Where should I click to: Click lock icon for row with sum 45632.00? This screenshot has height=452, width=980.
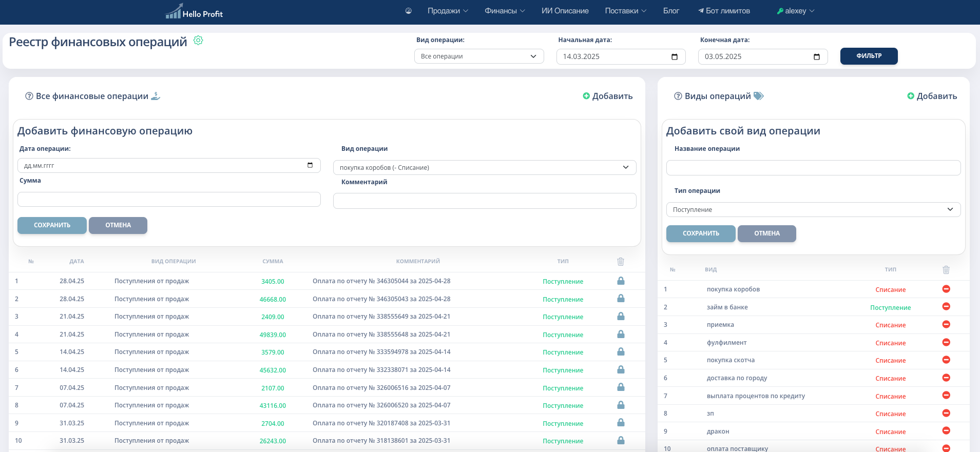tap(621, 370)
